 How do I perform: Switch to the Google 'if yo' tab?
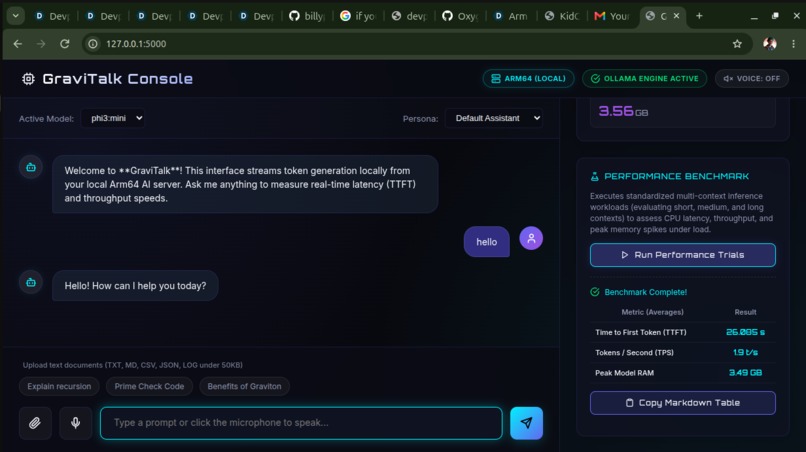pyautogui.click(x=358, y=16)
